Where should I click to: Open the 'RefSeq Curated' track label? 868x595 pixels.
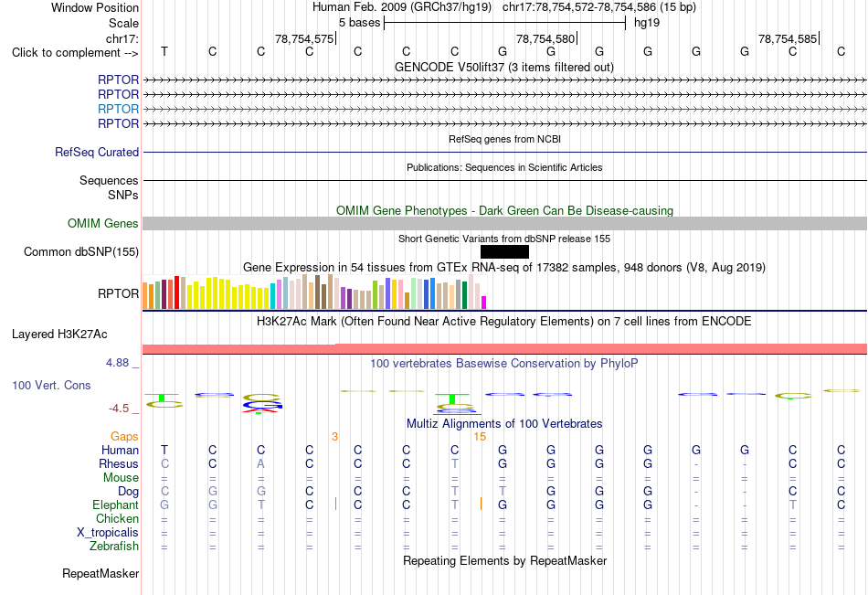[x=97, y=153]
